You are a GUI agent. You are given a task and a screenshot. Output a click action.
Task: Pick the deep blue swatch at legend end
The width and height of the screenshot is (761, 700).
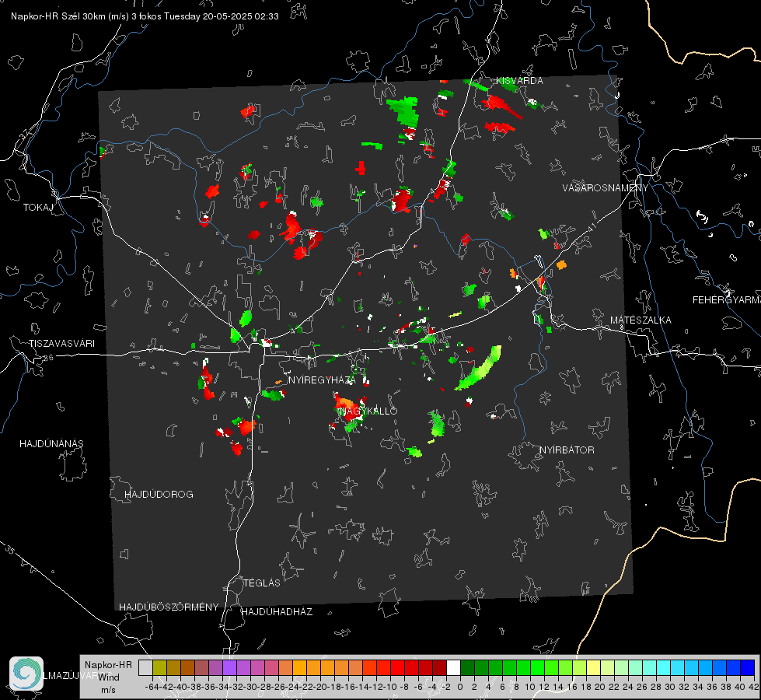pos(748,667)
